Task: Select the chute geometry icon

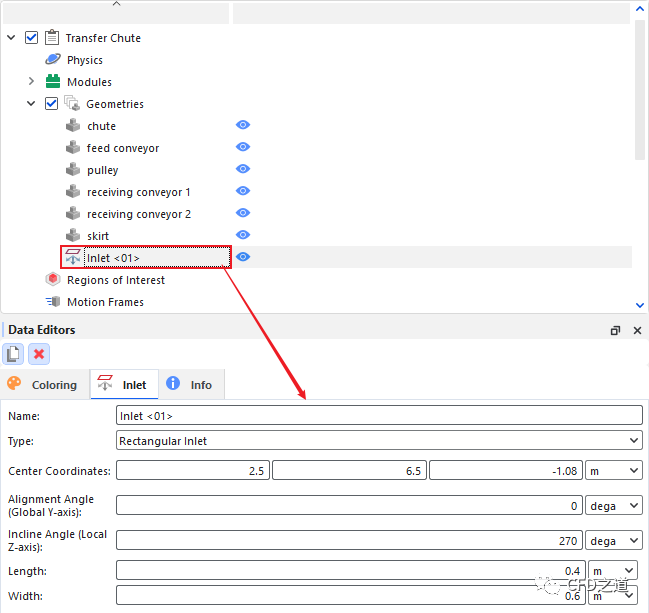Action: click(x=73, y=126)
